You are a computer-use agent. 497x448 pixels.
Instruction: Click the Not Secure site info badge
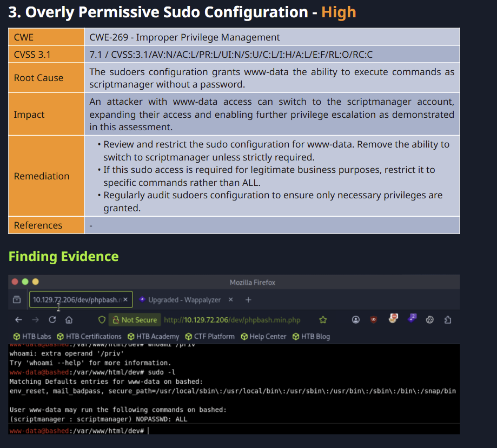tap(135, 320)
